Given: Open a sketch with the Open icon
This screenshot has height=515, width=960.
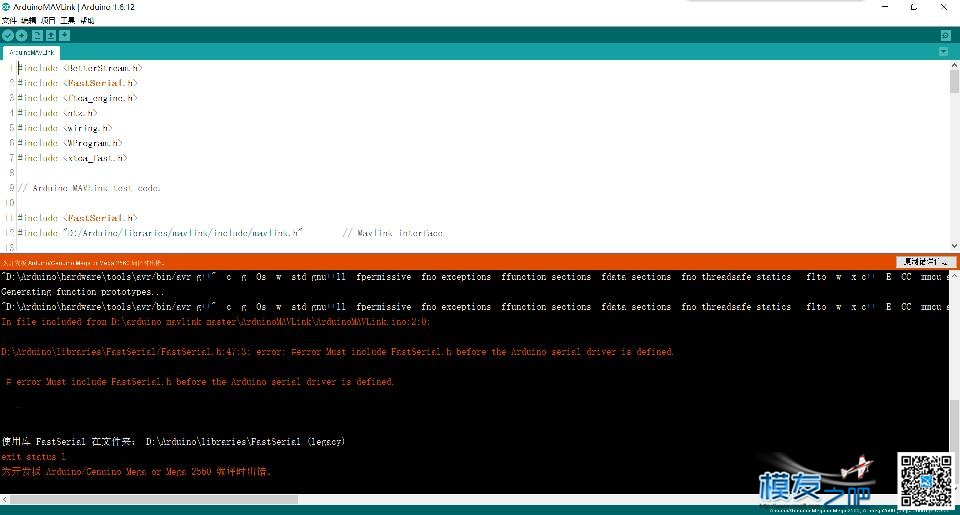Looking at the screenshot, I should [51, 36].
